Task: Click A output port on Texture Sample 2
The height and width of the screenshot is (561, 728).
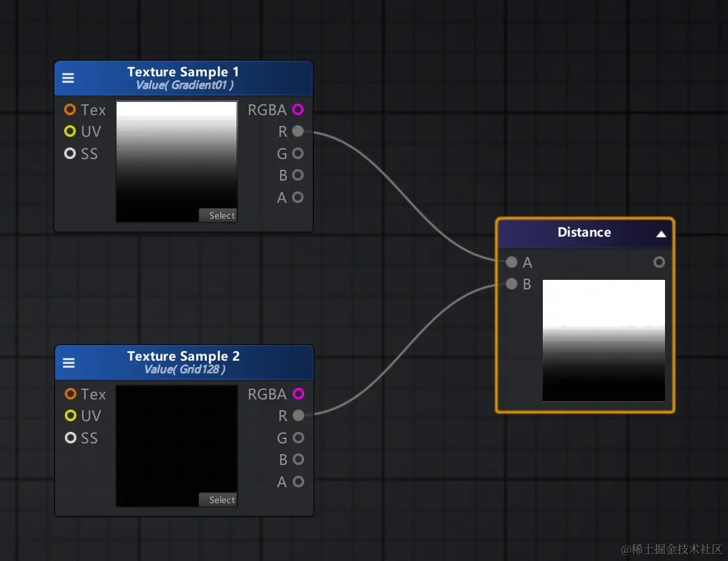Action: [x=298, y=481]
